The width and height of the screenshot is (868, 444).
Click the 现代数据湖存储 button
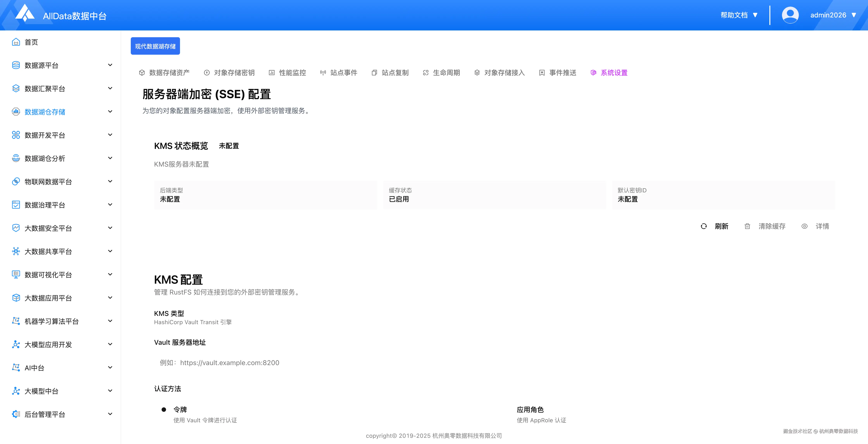coord(155,46)
